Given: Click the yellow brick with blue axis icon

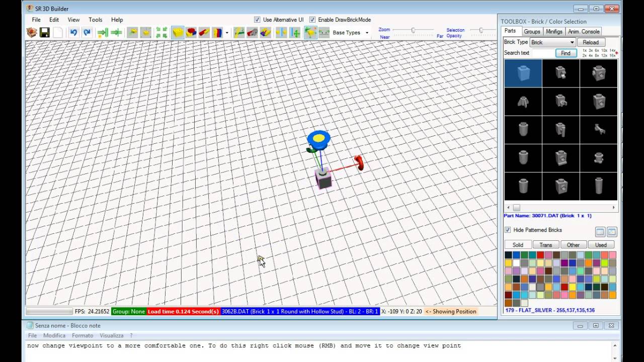Looking at the screenshot, I should [x=281, y=33].
